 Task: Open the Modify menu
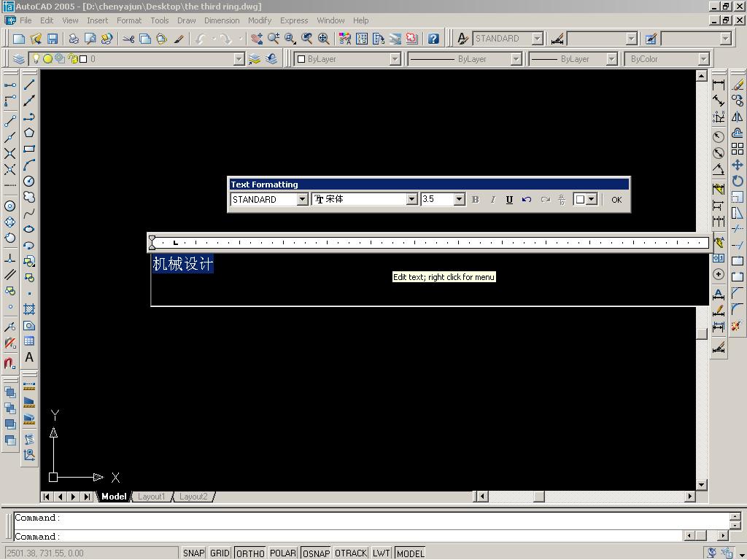259,20
